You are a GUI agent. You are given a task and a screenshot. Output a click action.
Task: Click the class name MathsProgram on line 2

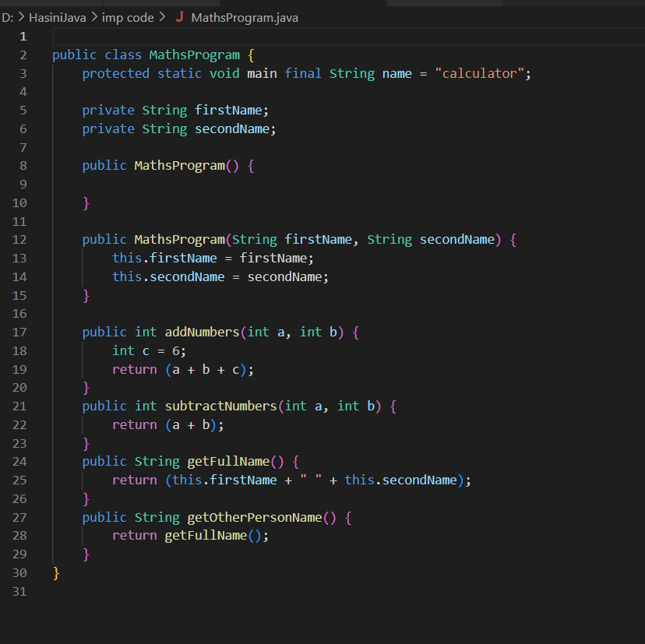coord(194,55)
